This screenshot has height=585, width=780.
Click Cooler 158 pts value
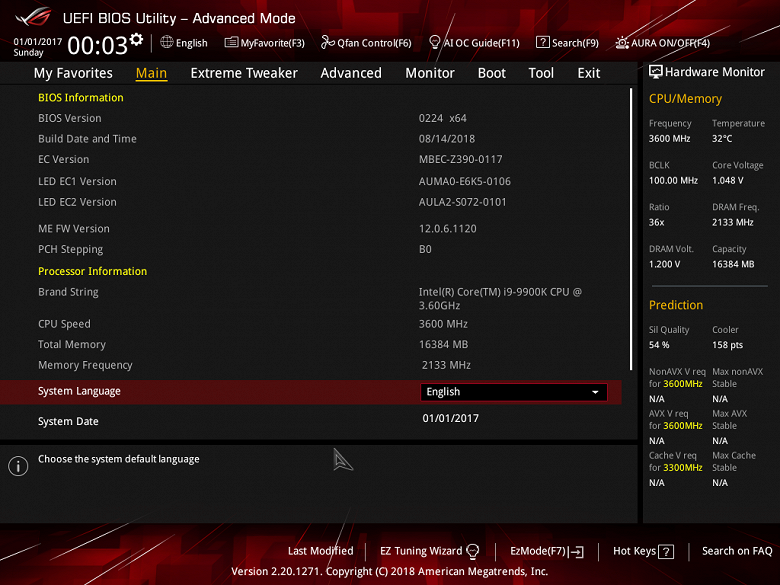pos(727,345)
